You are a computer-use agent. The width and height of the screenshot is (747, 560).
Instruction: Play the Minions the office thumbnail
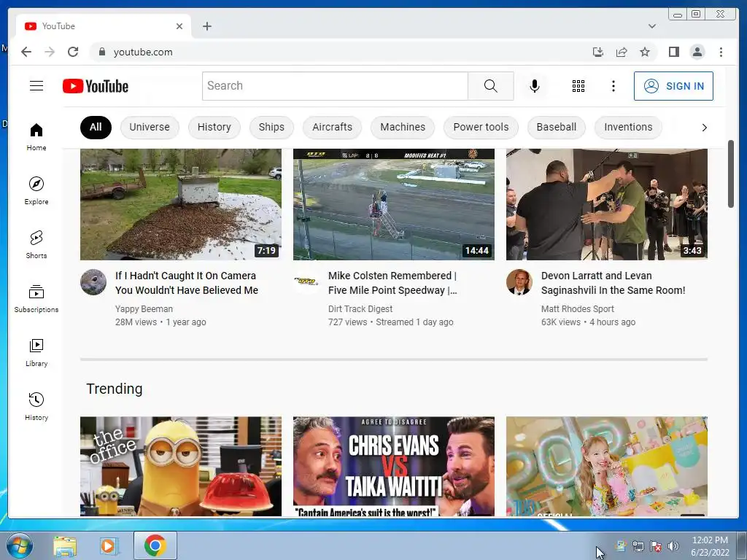(181, 466)
